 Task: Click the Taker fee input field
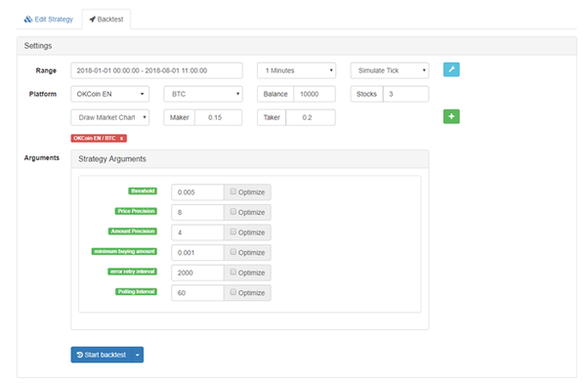311,117
